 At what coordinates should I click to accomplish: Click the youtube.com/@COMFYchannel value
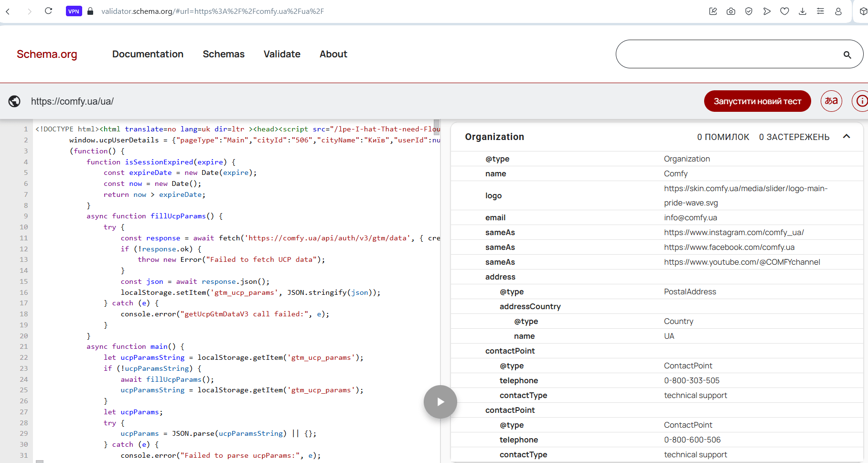[x=742, y=262]
